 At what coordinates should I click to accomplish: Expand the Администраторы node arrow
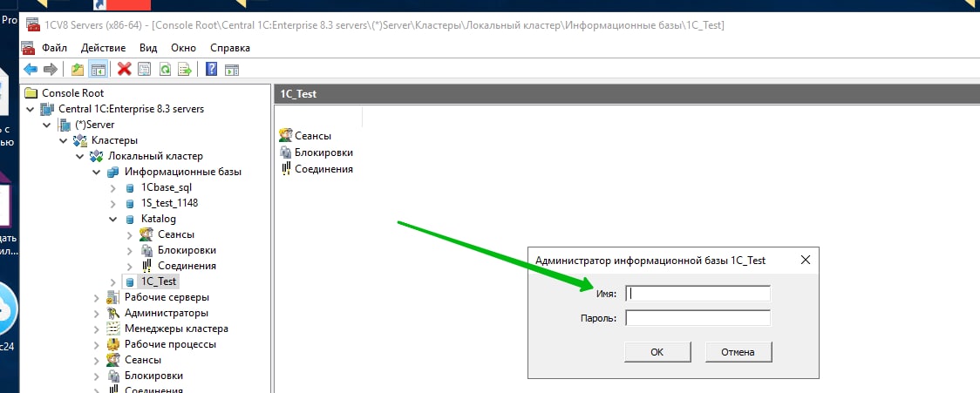(x=96, y=313)
